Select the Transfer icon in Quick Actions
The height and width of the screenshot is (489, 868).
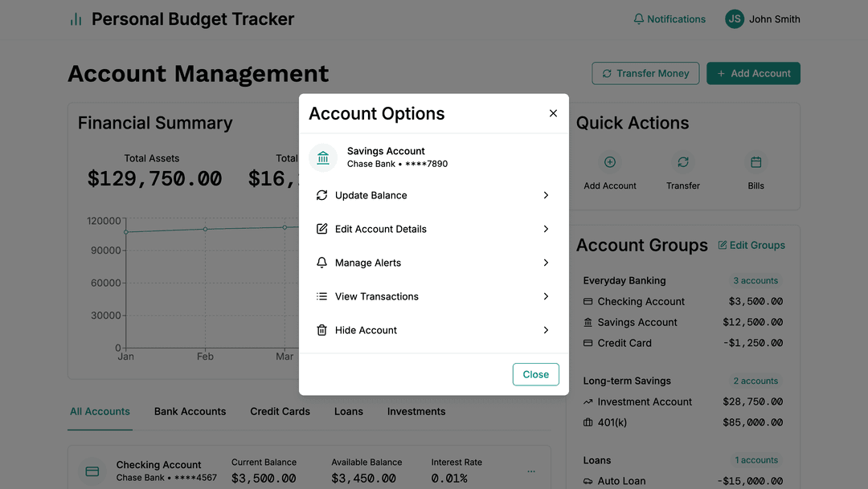click(x=682, y=162)
